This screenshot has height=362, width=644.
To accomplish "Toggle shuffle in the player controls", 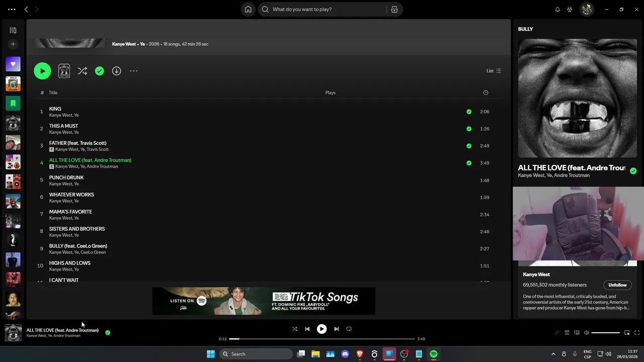I will pos(295,329).
